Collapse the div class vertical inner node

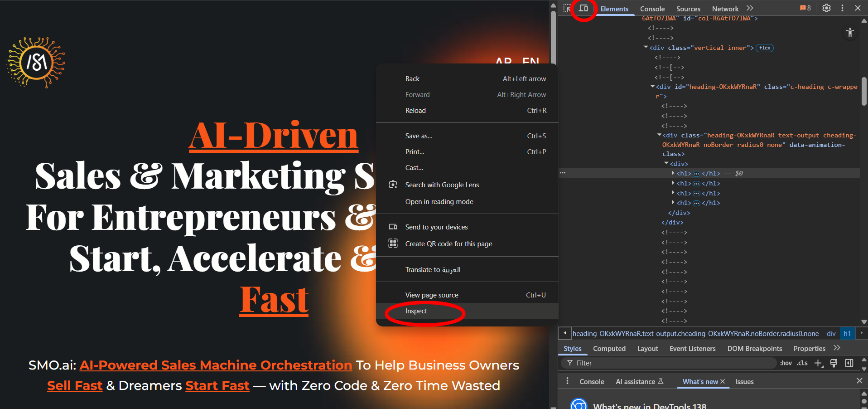646,48
